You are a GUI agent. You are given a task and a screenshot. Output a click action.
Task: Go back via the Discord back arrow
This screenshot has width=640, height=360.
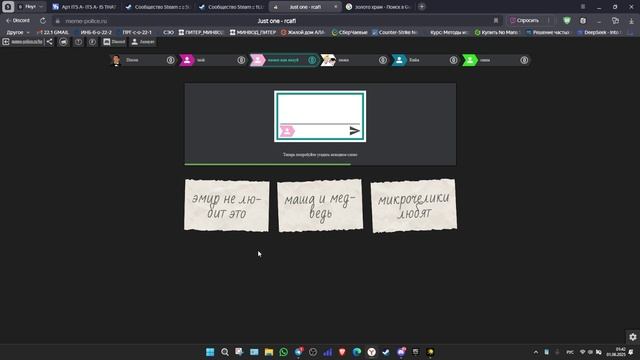coord(18,20)
